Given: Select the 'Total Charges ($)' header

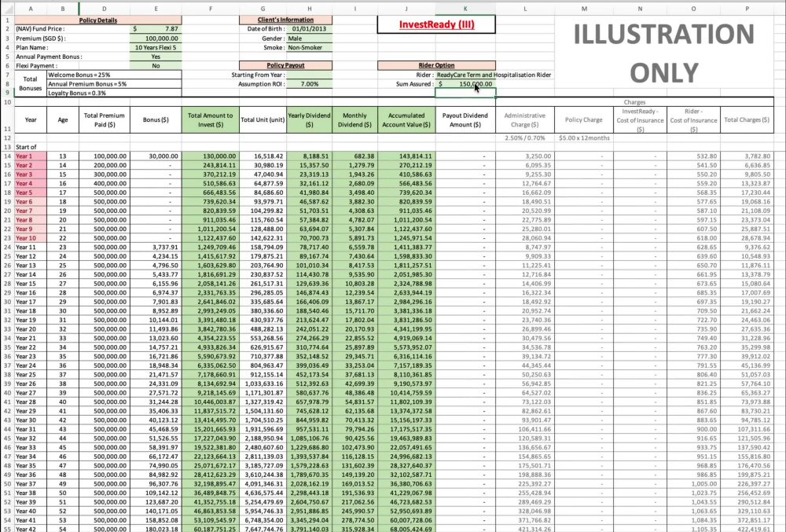Looking at the screenshot, I should tap(747, 119).
